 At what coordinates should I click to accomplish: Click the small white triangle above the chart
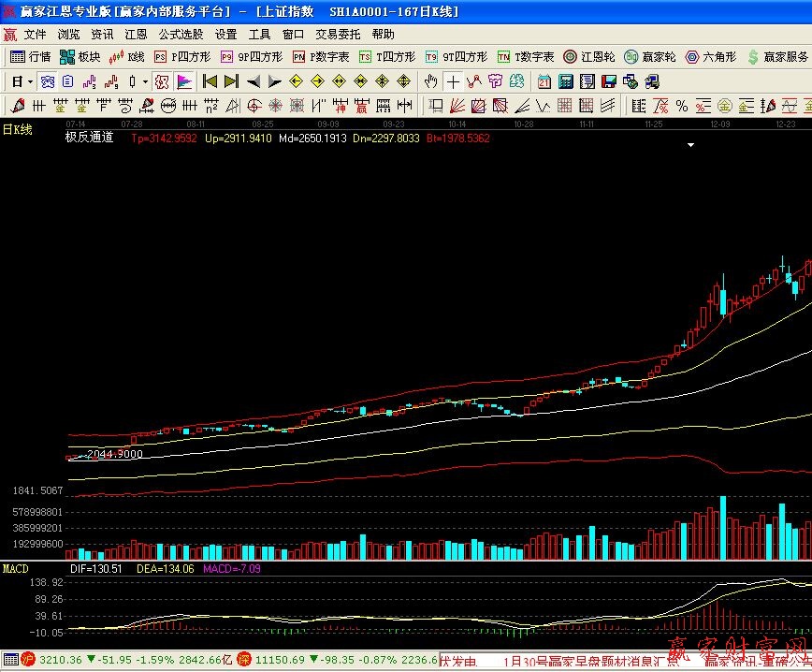[690, 146]
